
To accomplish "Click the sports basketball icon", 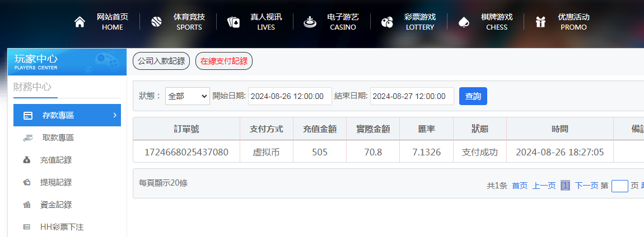I will [x=156, y=22].
